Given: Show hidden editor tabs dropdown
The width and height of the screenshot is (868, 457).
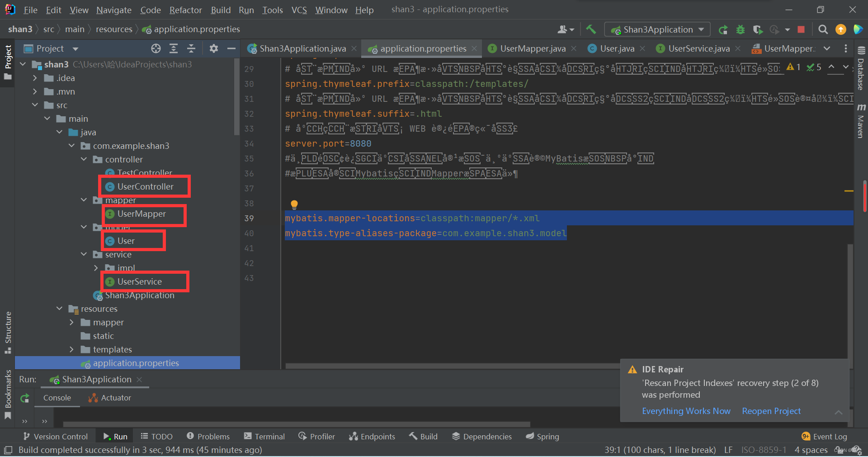Looking at the screenshot, I should point(827,48).
